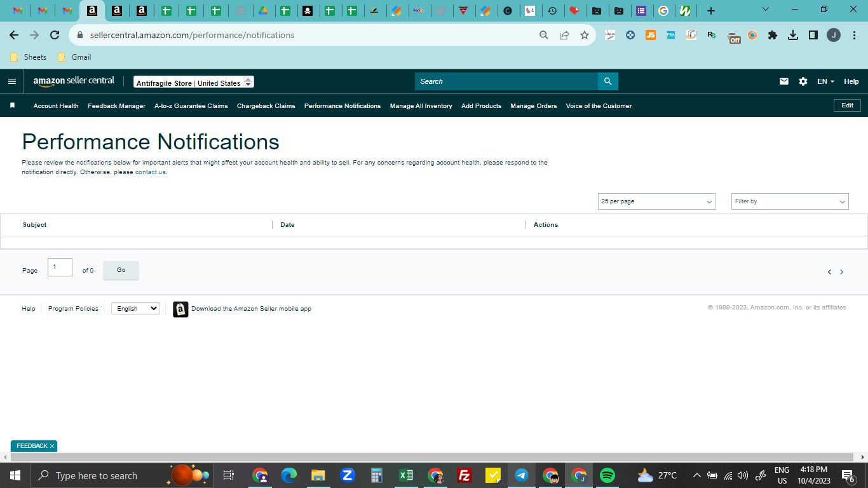Click the Edit button in the favorites bar
Viewport: 868px width, 488px height.
coord(848,105)
